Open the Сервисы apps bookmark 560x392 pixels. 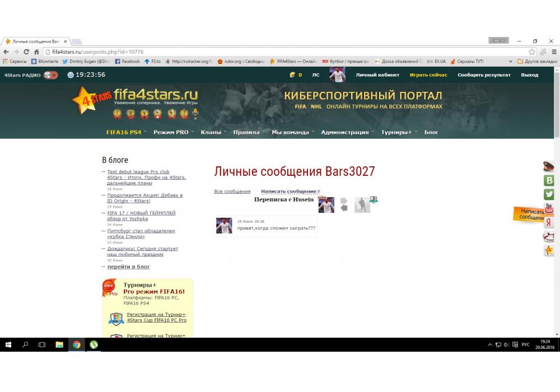coord(15,62)
